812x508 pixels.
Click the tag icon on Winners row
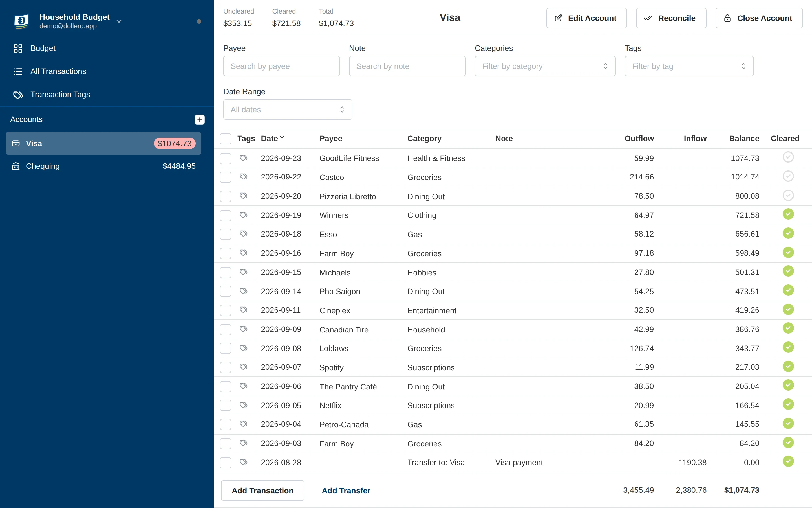[x=244, y=215]
